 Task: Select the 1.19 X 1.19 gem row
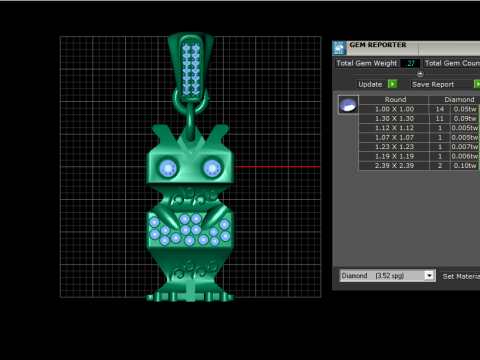419,156
